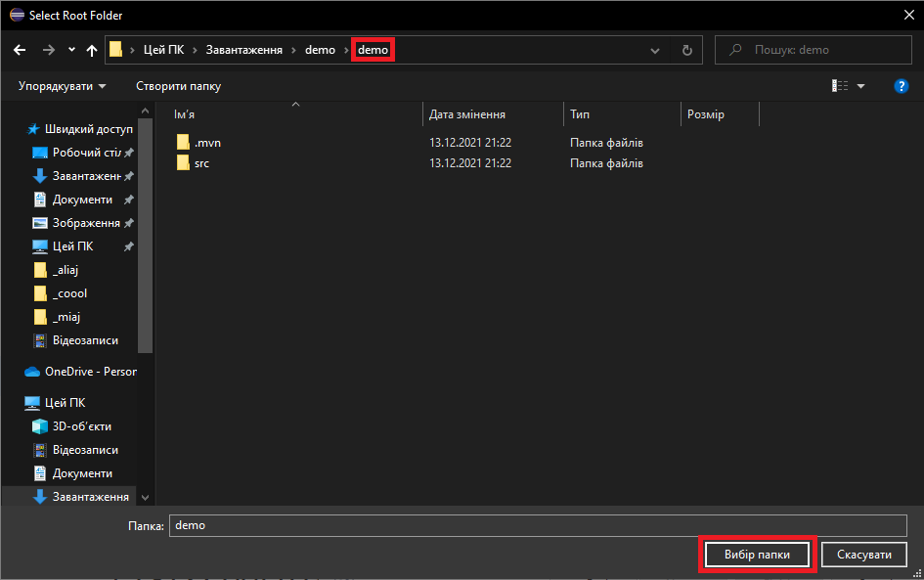924x580 pixels.
Task: Click the search magnifier icon
Action: pyautogui.click(x=735, y=50)
